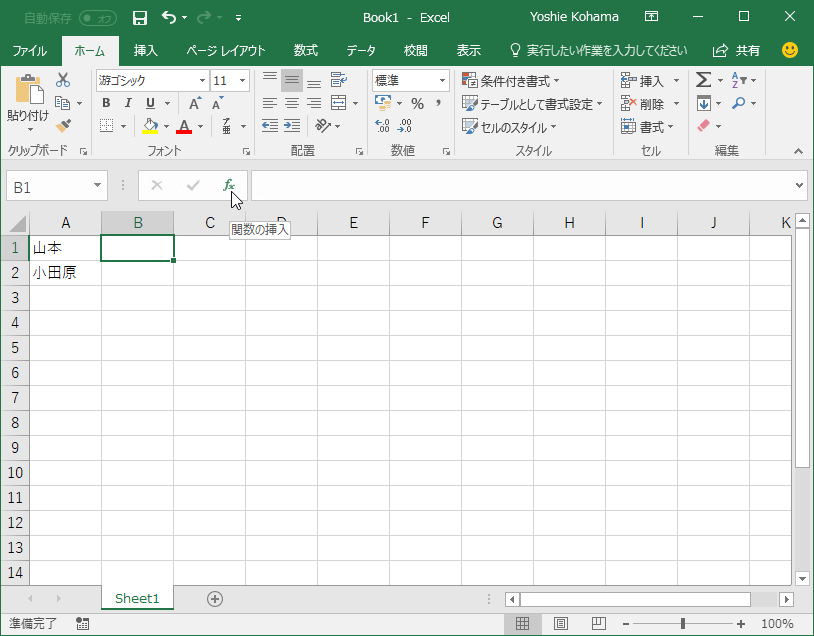
Task: Click the AutoSum sigma icon
Action: point(703,80)
